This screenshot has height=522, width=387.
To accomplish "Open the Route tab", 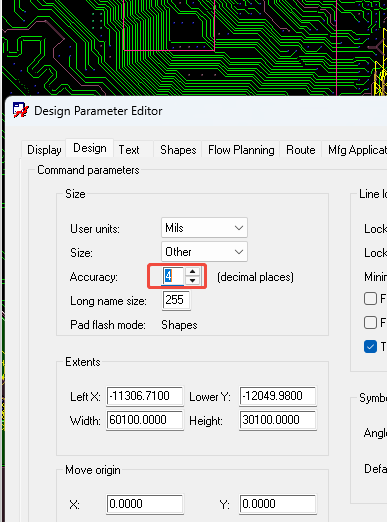I will coord(300,150).
